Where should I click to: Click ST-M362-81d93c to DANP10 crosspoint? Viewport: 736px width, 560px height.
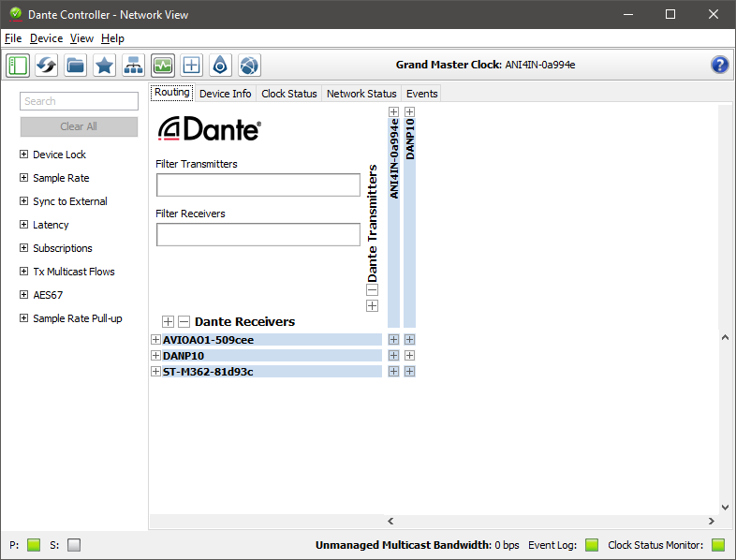tap(409, 371)
